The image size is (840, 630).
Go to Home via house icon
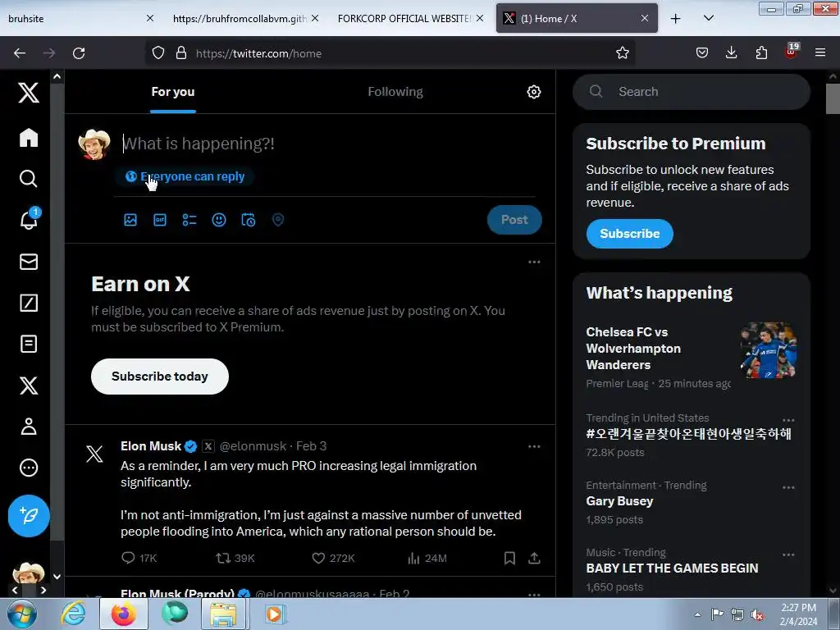point(29,138)
